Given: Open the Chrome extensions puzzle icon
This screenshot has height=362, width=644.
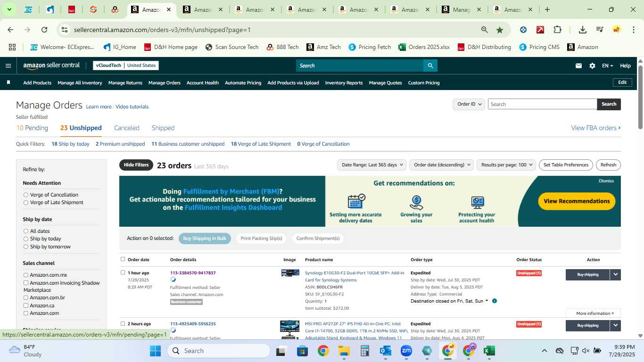Looking at the screenshot, I should 557,30.
